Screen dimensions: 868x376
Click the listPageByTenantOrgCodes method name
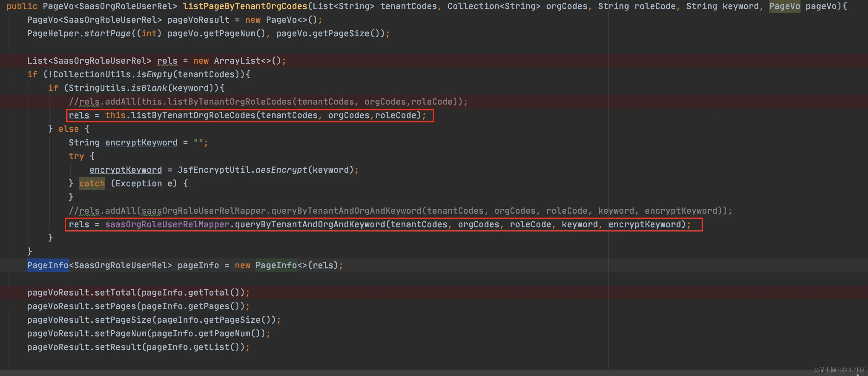tap(245, 6)
